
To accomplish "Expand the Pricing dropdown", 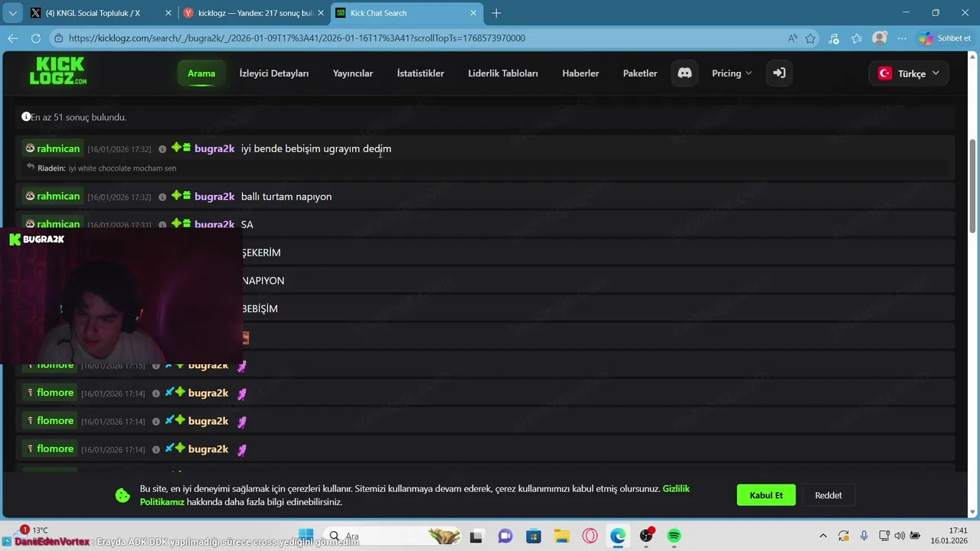I will pyautogui.click(x=731, y=73).
